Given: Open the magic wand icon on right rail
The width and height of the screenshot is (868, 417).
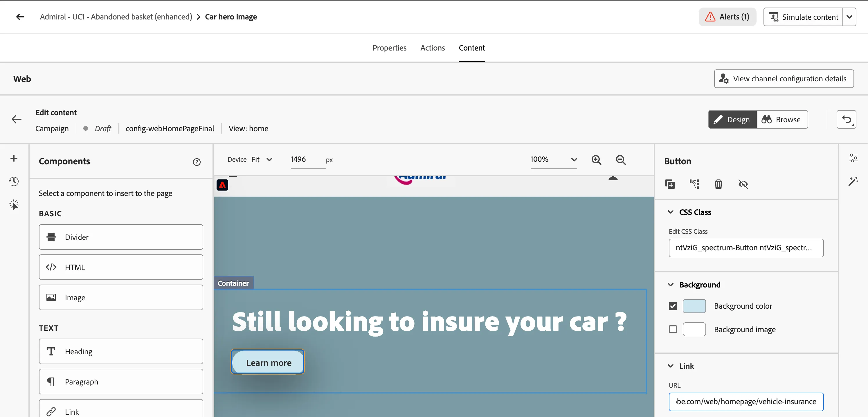Looking at the screenshot, I should tap(853, 181).
